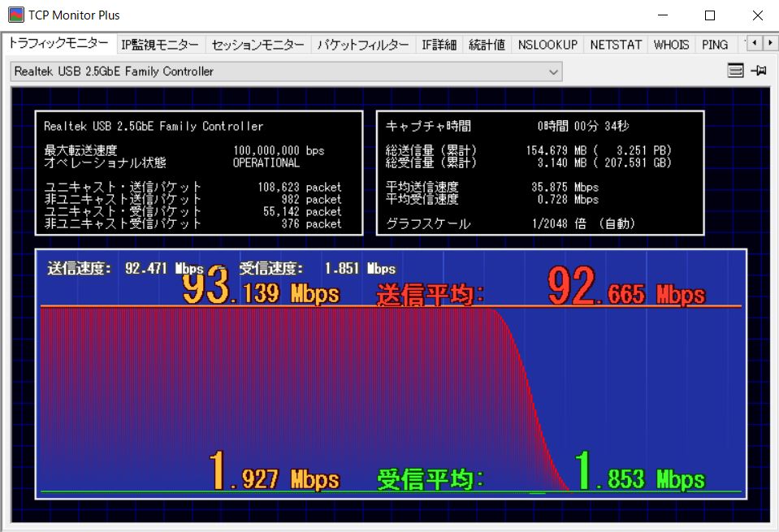
Task: Click the adapter information panel showing OPERATIONAL
Action: [x=199, y=173]
